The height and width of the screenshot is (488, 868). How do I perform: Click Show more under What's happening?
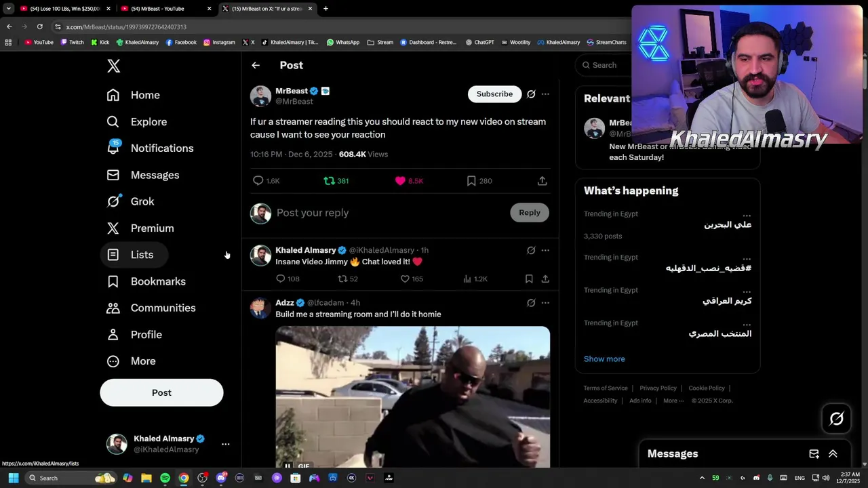[604, 359]
